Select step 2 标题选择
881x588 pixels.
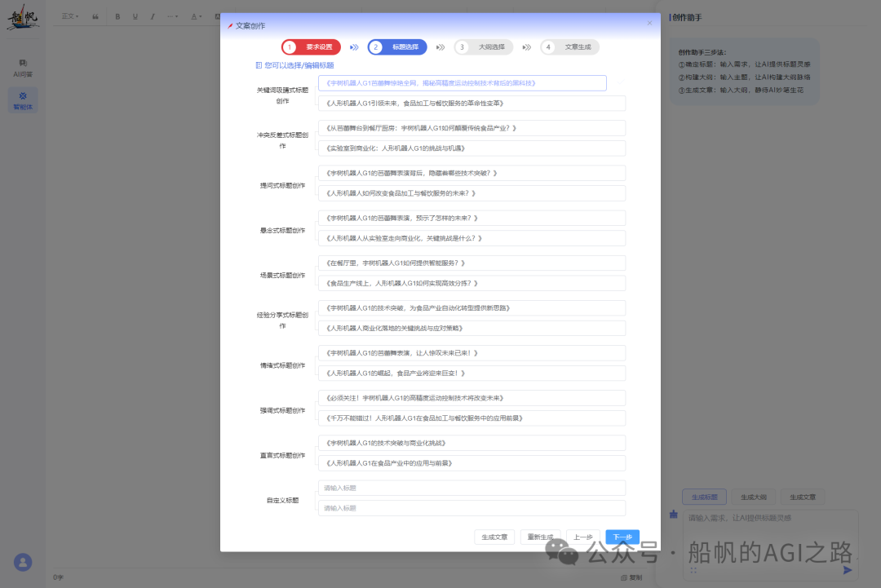(x=397, y=47)
